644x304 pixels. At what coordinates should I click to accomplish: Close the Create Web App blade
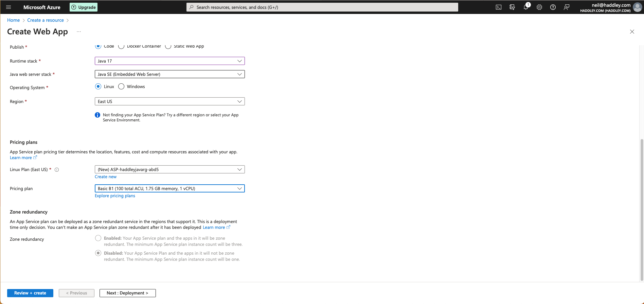pos(632,32)
